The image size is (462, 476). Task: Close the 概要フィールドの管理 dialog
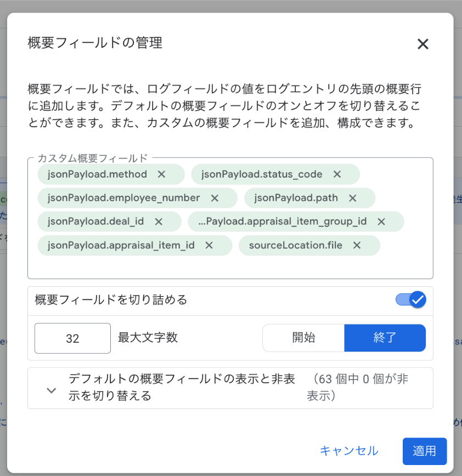(423, 44)
